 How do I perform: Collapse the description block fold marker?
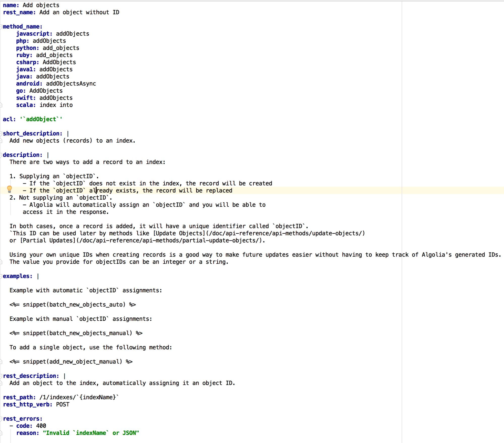click(x=1, y=155)
